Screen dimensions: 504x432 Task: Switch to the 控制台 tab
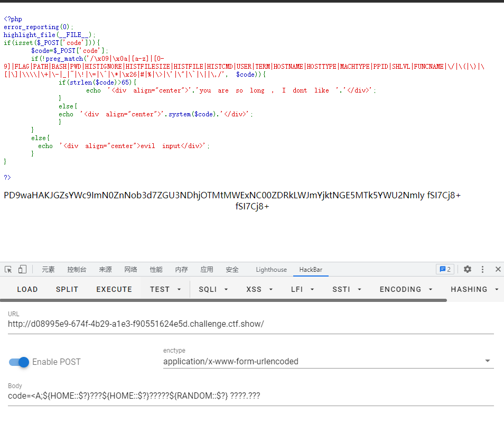(77, 270)
